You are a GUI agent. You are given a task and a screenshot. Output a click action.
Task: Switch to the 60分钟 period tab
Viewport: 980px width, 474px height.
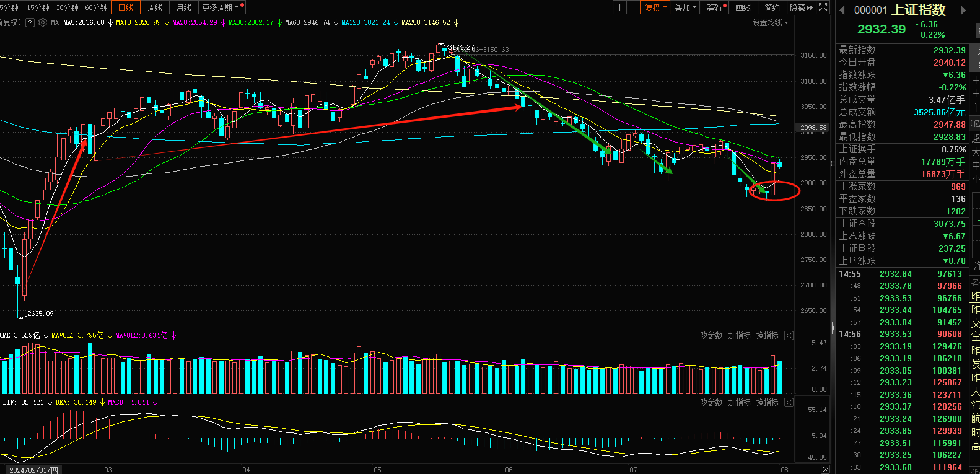pos(96,7)
